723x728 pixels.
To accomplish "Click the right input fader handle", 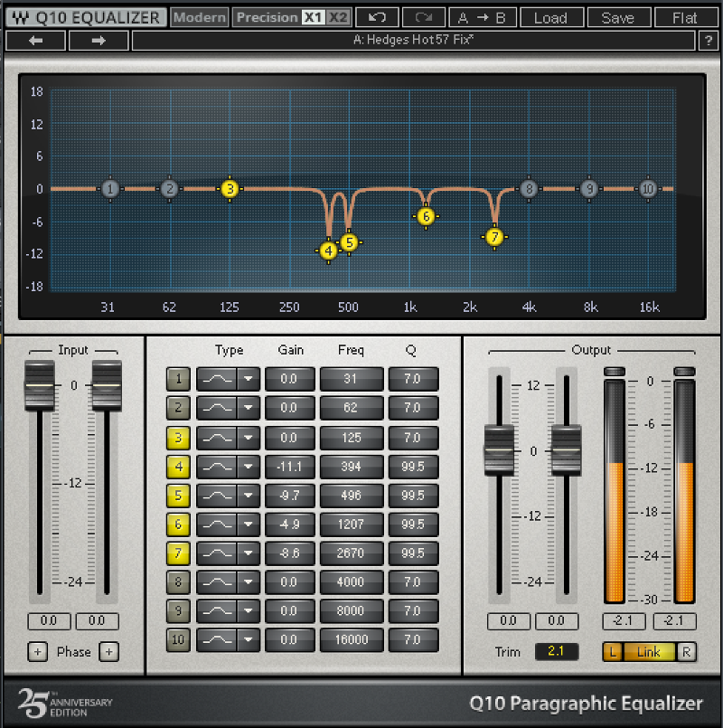I will [x=107, y=385].
